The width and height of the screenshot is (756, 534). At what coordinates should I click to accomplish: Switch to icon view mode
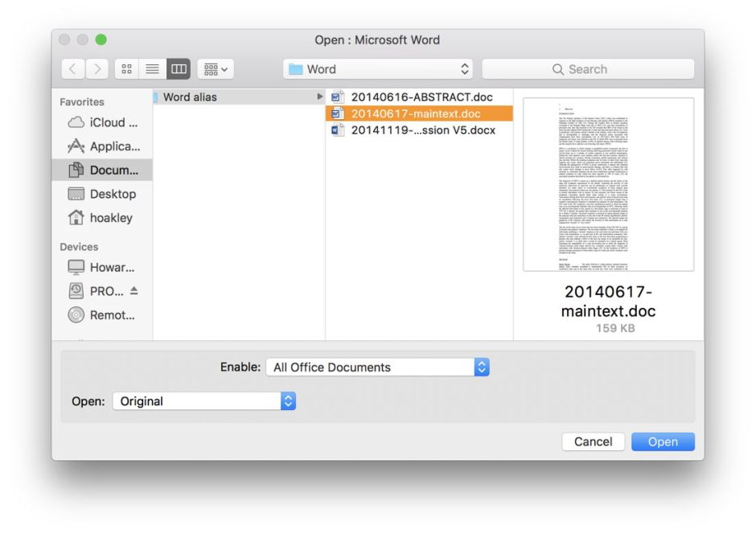pos(126,68)
